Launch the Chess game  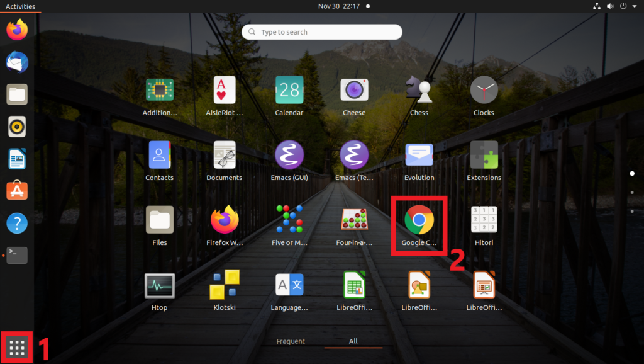click(x=419, y=91)
